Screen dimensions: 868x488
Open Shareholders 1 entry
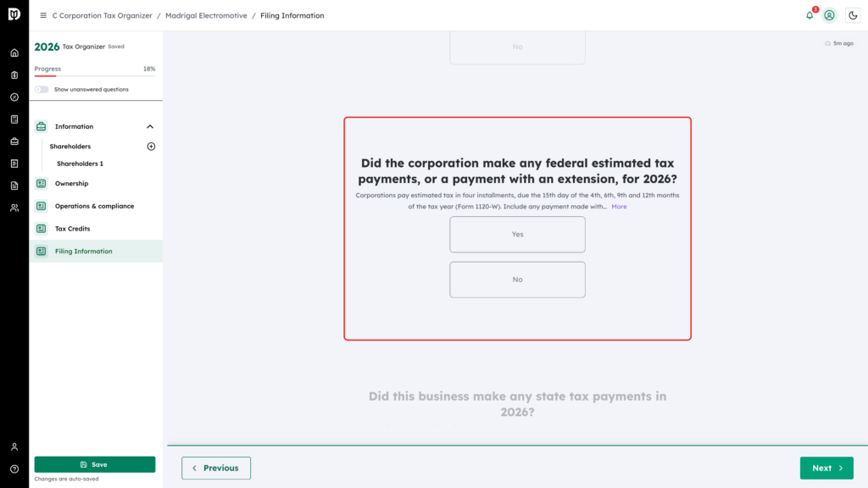[x=80, y=164]
